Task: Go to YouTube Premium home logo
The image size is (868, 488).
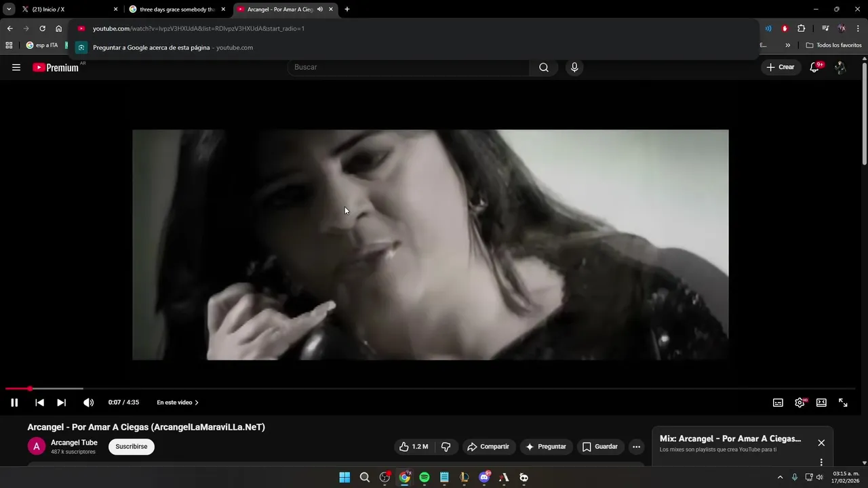Action: tap(56, 67)
